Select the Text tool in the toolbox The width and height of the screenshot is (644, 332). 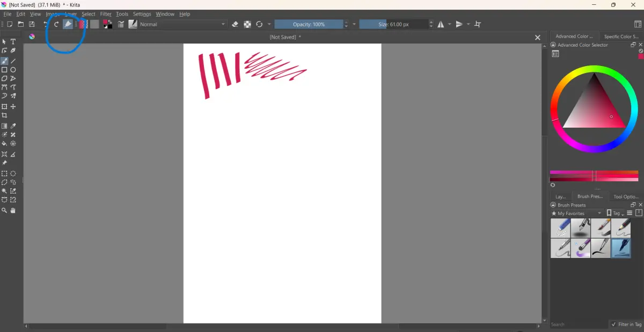(x=13, y=42)
